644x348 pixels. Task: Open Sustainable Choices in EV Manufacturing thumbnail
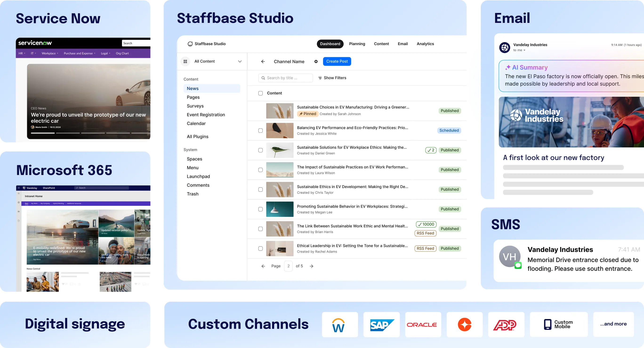280,111
